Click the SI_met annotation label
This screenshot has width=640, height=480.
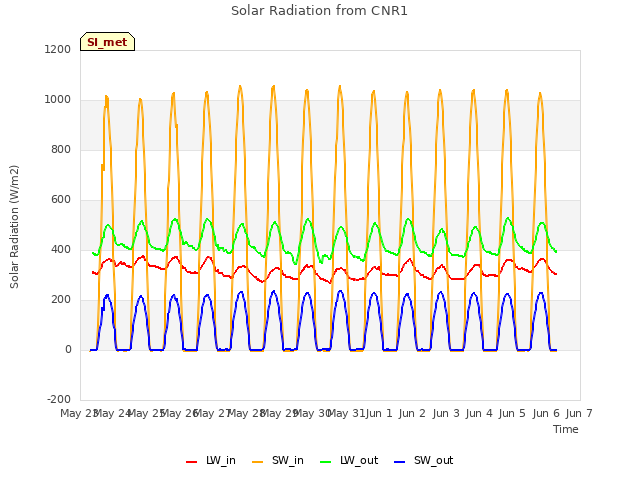pos(107,42)
